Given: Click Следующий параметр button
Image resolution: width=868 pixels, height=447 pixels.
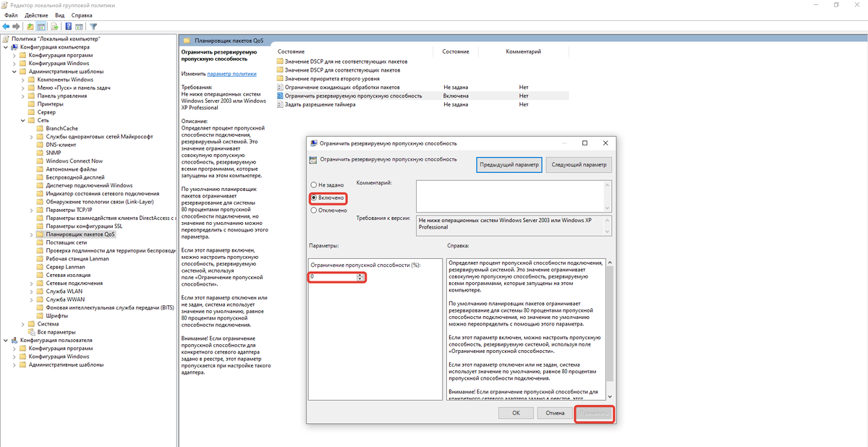Looking at the screenshot, I should [x=579, y=165].
